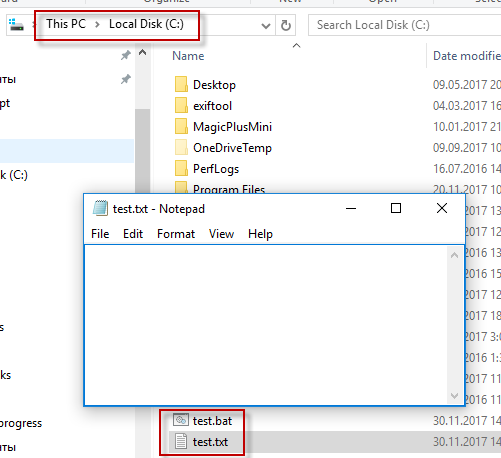Select the test.bat batch file icon
Screen dimensions: 501x458
[181, 420]
